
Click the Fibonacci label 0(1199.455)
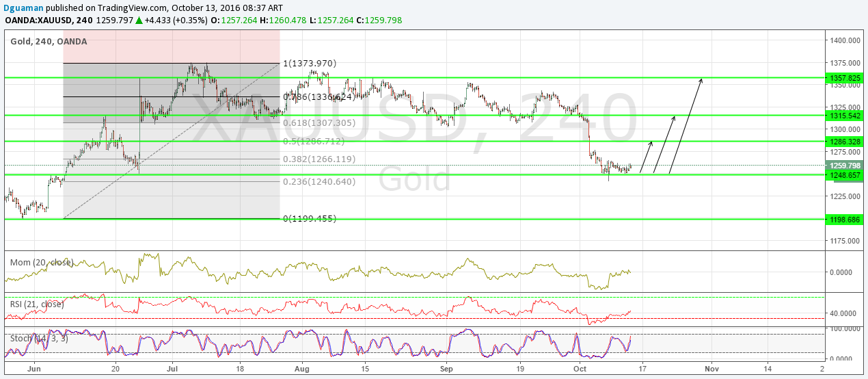tap(310, 219)
